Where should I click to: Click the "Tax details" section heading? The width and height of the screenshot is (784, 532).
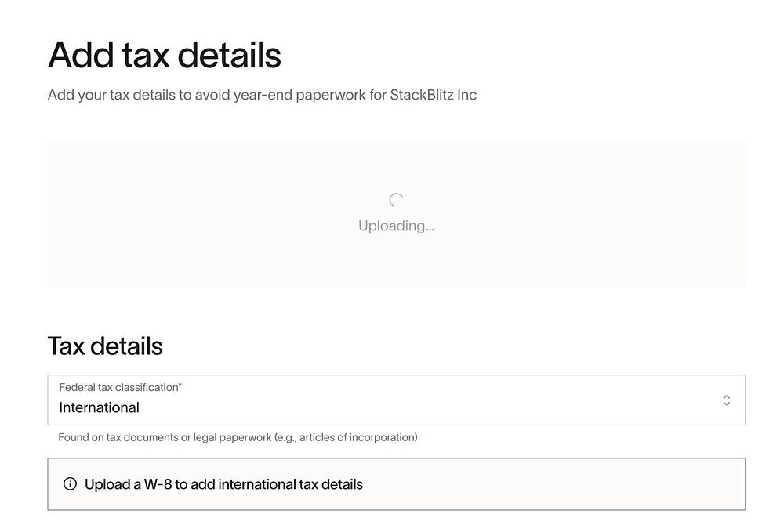click(105, 346)
